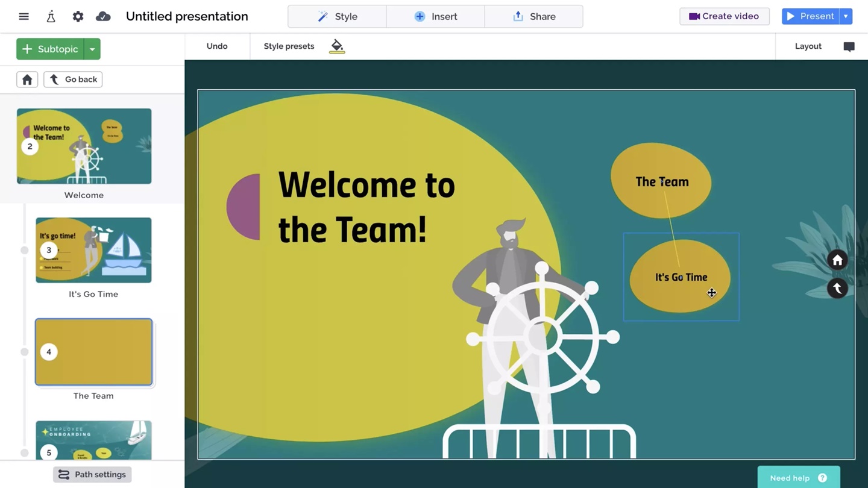Open the Style menu
The image size is (868, 488).
337,16
